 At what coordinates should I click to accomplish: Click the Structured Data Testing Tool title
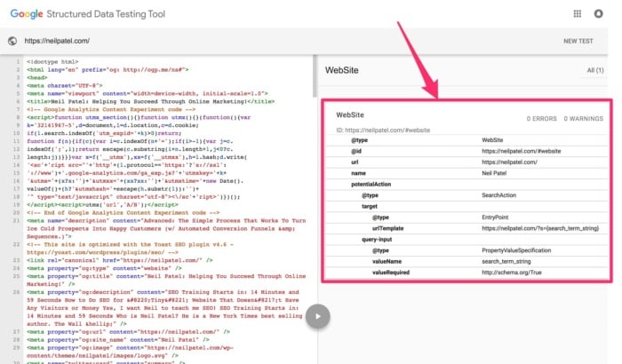click(x=106, y=14)
